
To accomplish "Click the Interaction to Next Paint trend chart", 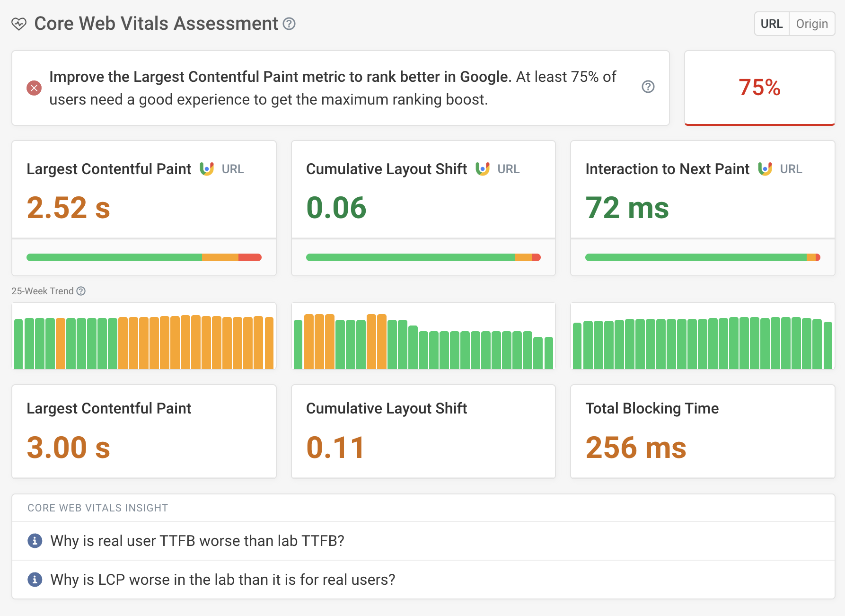I will tap(702, 336).
